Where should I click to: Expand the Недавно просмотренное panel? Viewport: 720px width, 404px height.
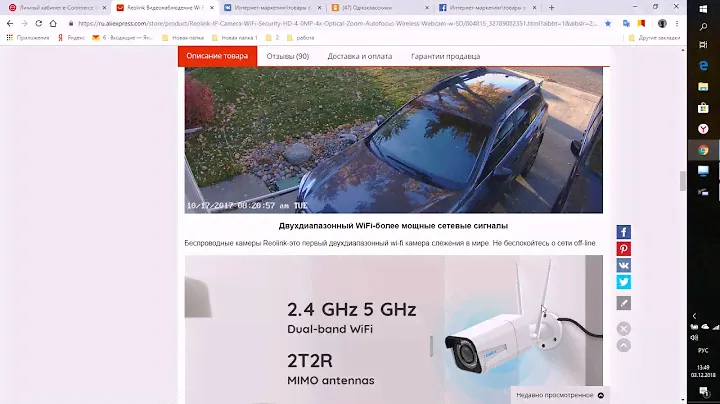click(560, 395)
